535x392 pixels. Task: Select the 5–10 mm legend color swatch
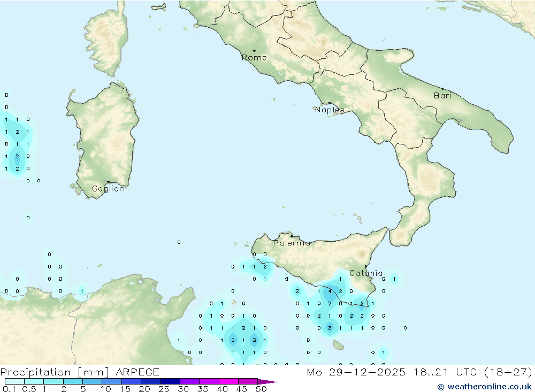(93, 381)
